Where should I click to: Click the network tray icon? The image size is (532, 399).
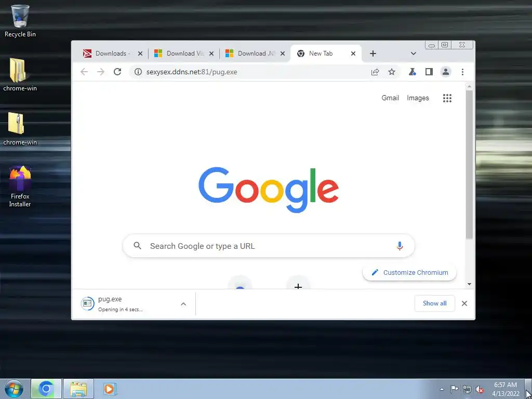click(467, 389)
